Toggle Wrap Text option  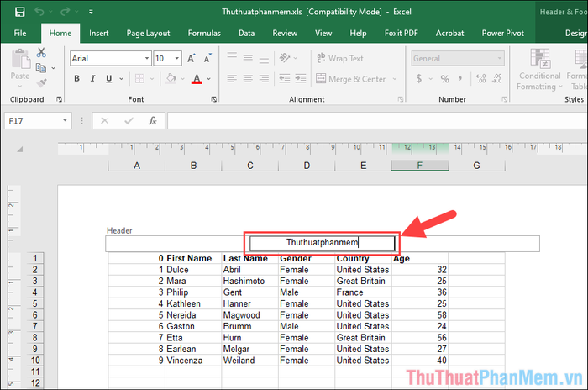(339, 58)
